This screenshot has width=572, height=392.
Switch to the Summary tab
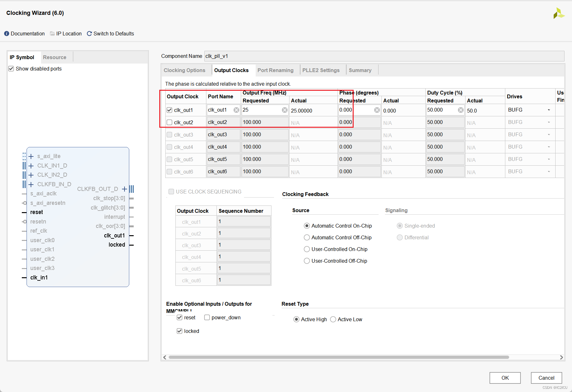point(360,70)
